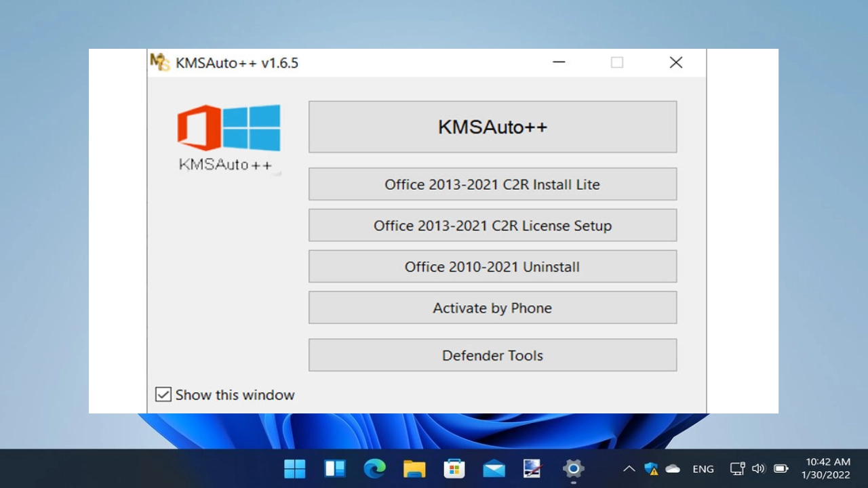Launch Microsoft Edge from the taskbar
The image size is (868, 488).
pos(374,468)
